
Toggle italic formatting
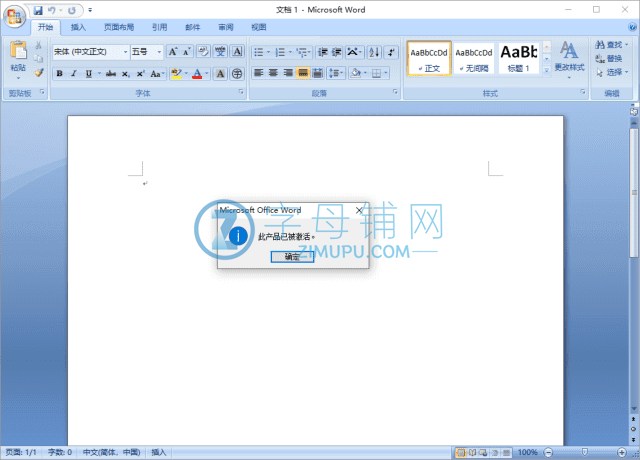[x=74, y=73]
